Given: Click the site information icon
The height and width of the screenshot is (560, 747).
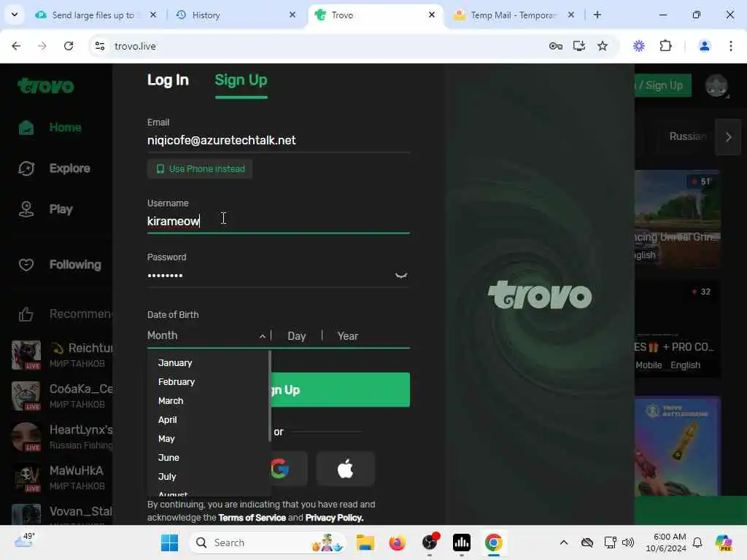Looking at the screenshot, I should pos(99,46).
